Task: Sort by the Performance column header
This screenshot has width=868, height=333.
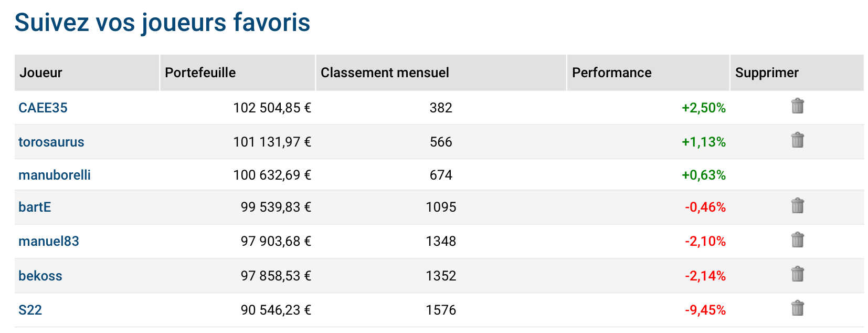Action: pyautogui.click(x=648, y=72)
